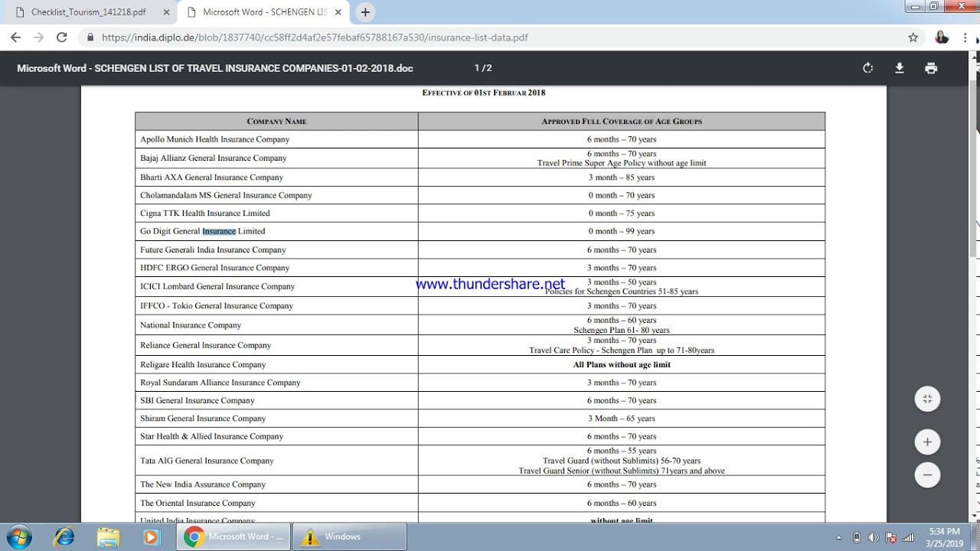View site information lock icon
The image size is (980, 551).
coord(90,37)
